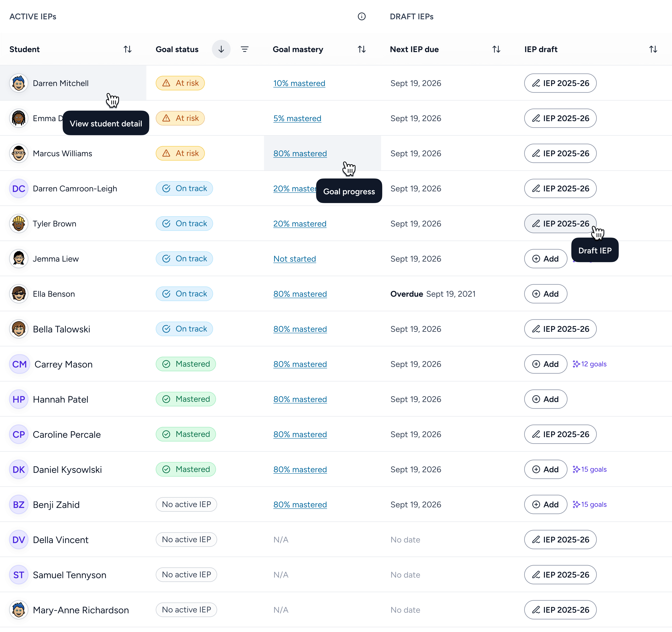Open Mary-Anne Richardson's IEP 2025-26 draft

[560, 610]
